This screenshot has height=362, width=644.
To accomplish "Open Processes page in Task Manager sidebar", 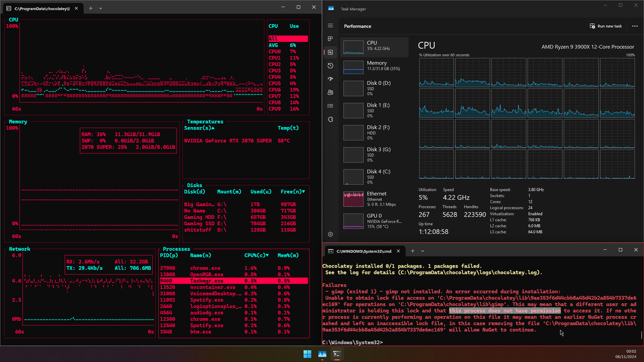I will (331, 39).
